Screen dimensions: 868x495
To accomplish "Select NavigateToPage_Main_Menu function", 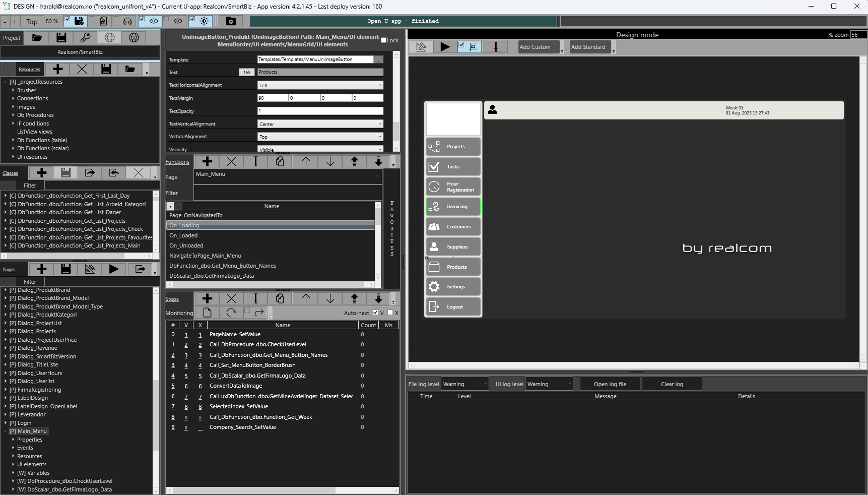I will pyautogui.click(x=205, y=256).
